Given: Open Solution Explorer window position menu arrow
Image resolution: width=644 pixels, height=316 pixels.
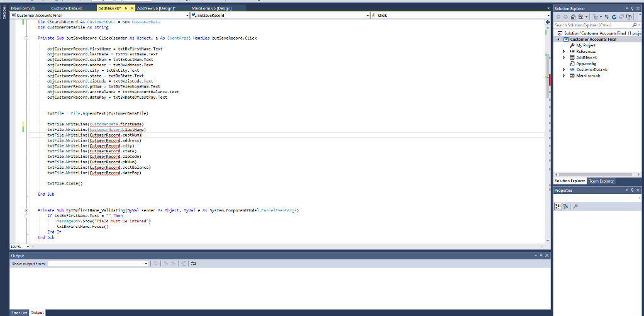Looking at the screenshot, I should click(627, 8).
